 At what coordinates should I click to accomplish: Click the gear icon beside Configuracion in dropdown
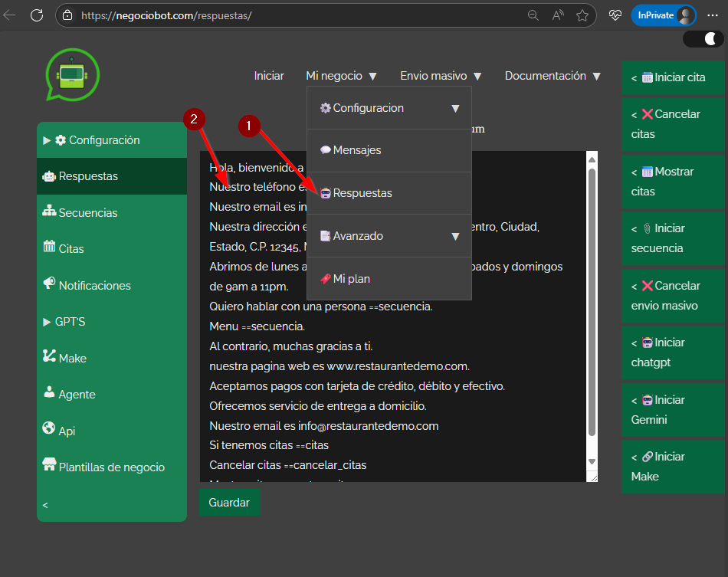[x=326, y=108]
